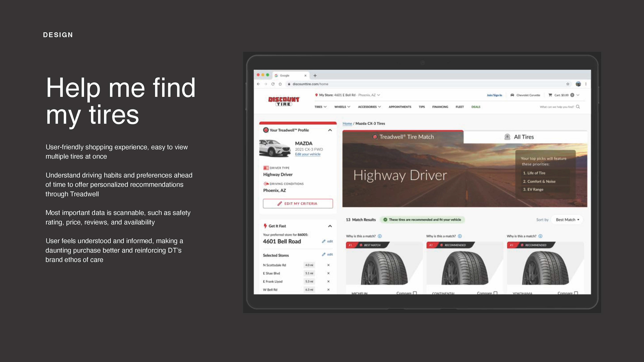Open the Sort by Best Match dropdown
This screenshot has height=362, width=644.
coord(567,220)
